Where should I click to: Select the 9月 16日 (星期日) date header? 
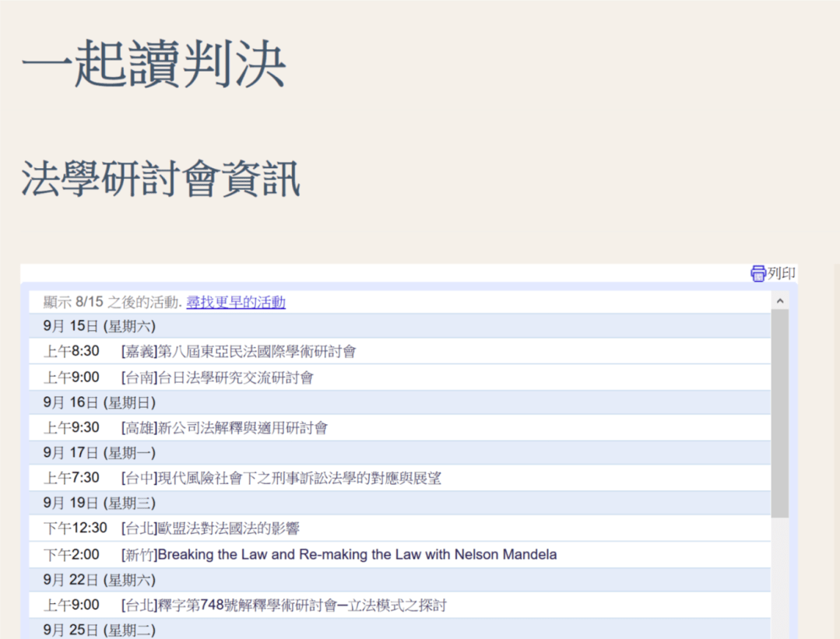click(100, 402)
